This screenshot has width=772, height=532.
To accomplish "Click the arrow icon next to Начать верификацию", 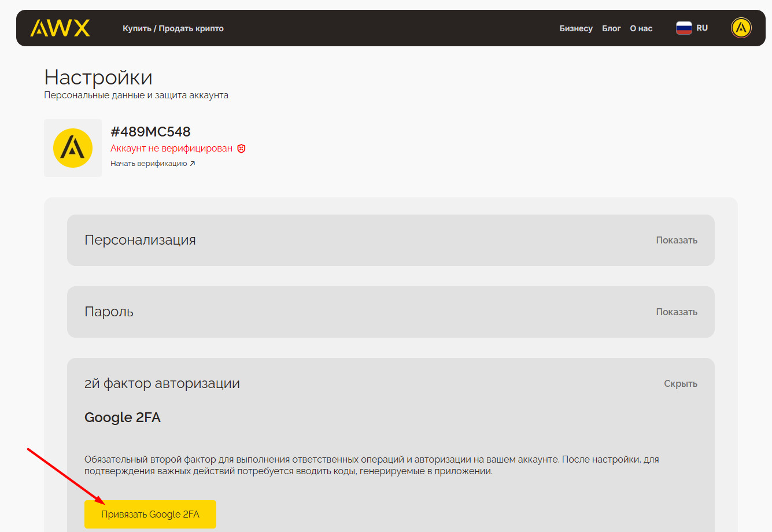I will pyautogui.click(x=193, y=164).
